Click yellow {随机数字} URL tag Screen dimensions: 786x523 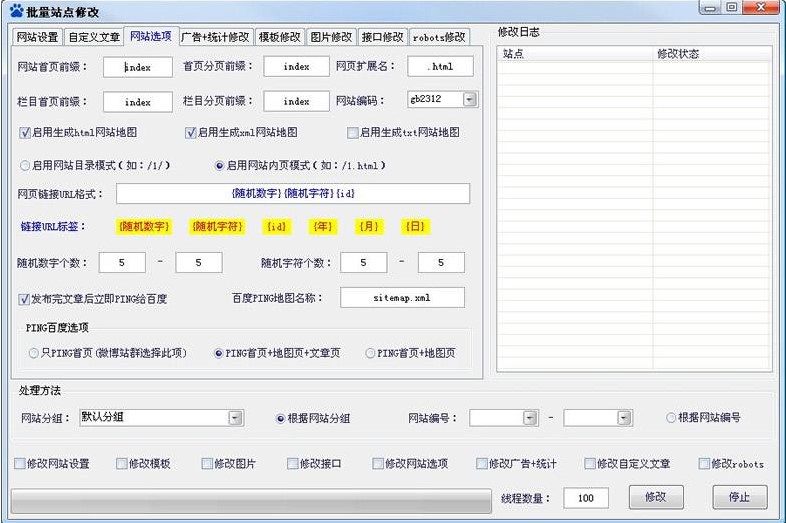click(x=144, y=227)
